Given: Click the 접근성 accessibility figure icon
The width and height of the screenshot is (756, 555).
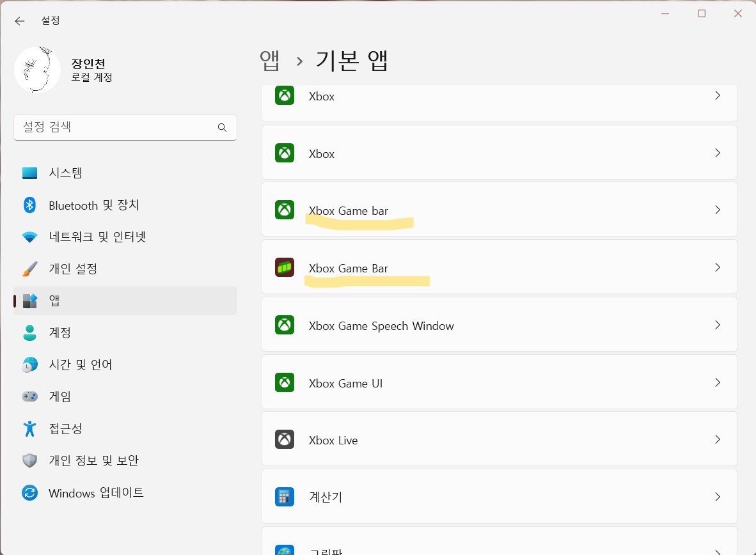Looking at the screenshot, I should [x=30, y=428].
